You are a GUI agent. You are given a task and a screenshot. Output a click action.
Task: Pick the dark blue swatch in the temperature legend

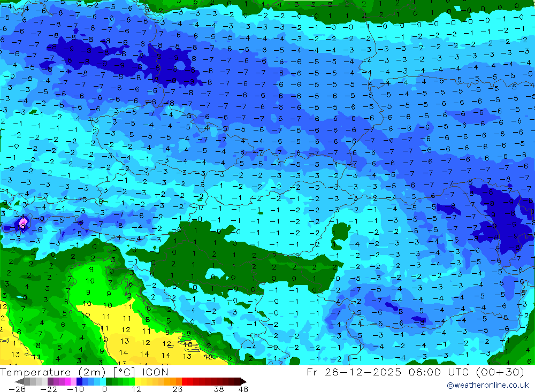click(x=79, y=381)
